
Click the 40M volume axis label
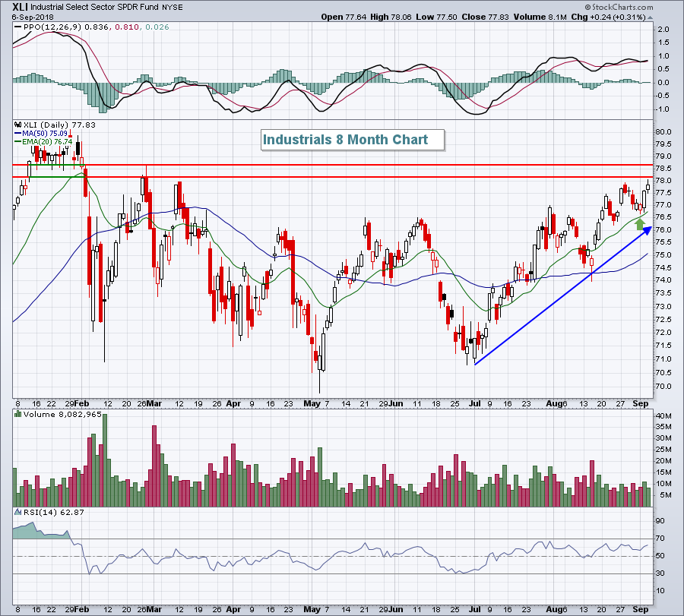click(x=663, y=416)
